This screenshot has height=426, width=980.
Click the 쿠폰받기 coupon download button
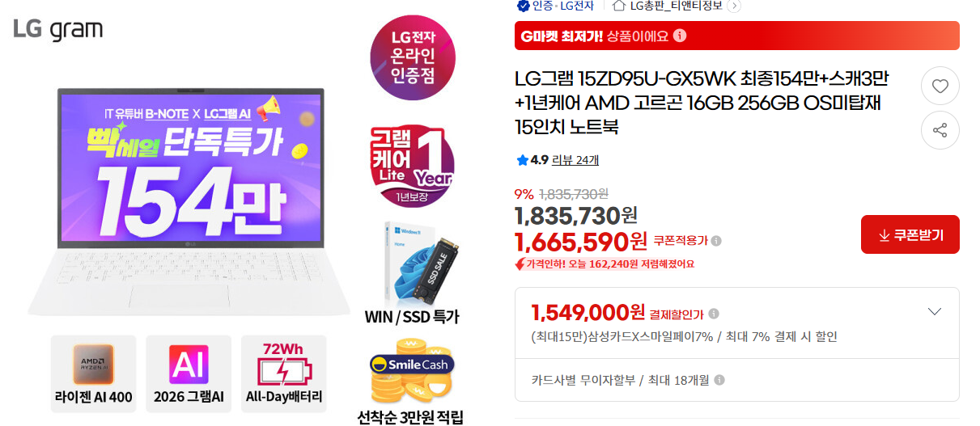[910, 234]
